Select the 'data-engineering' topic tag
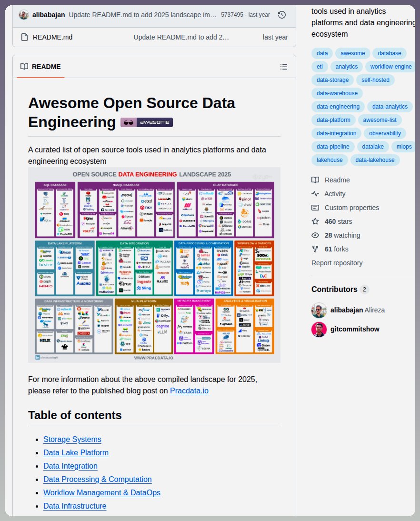This screenshot has height=521, width=420. [x=338, y=106]
